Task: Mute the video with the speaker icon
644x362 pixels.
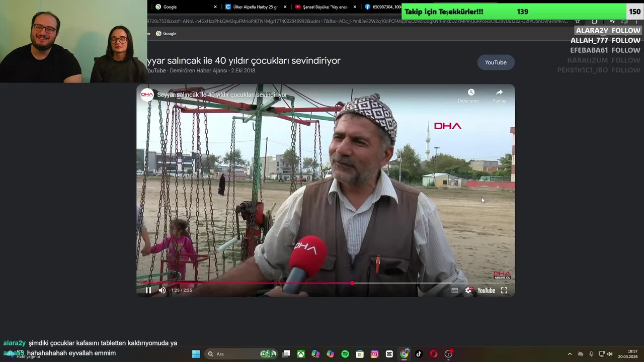Action: [x=162, y=290]
